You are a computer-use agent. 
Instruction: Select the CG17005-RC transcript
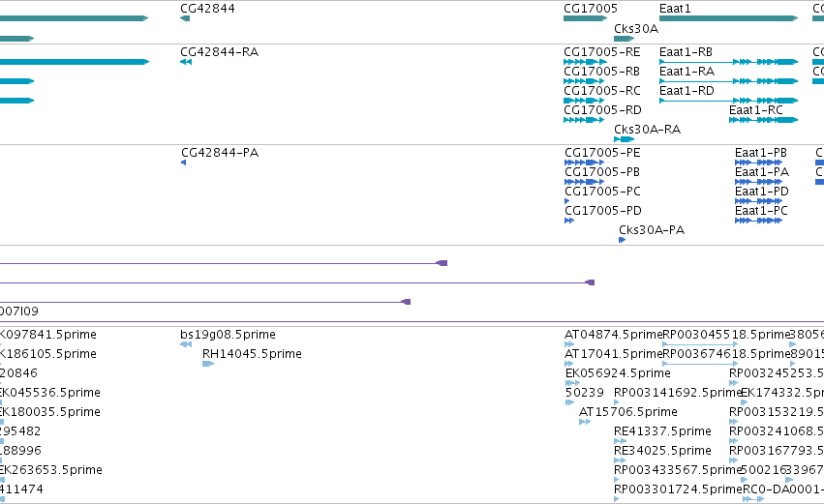point(601,91)
